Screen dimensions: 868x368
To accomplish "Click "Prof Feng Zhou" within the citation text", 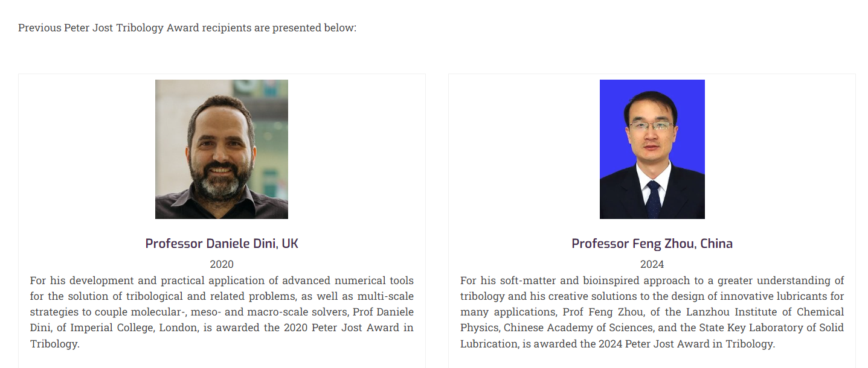I will pyautogui.click(x=598, y=312).
